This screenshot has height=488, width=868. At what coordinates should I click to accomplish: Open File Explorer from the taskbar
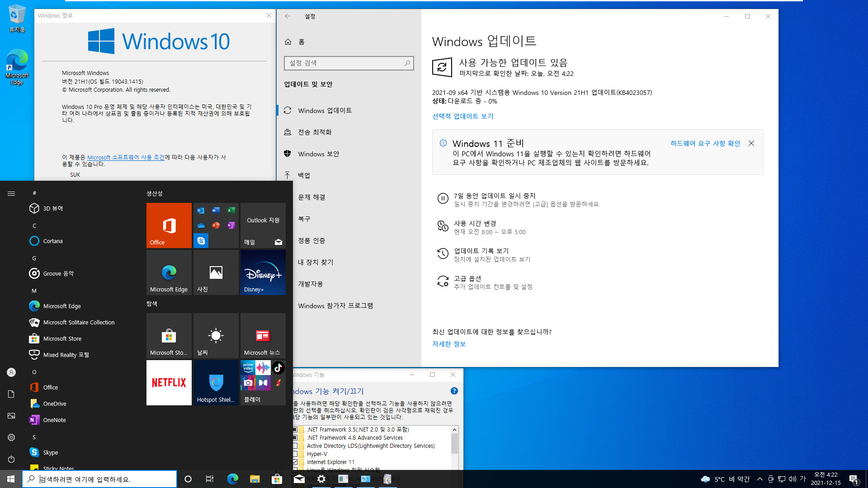(255, 479)
